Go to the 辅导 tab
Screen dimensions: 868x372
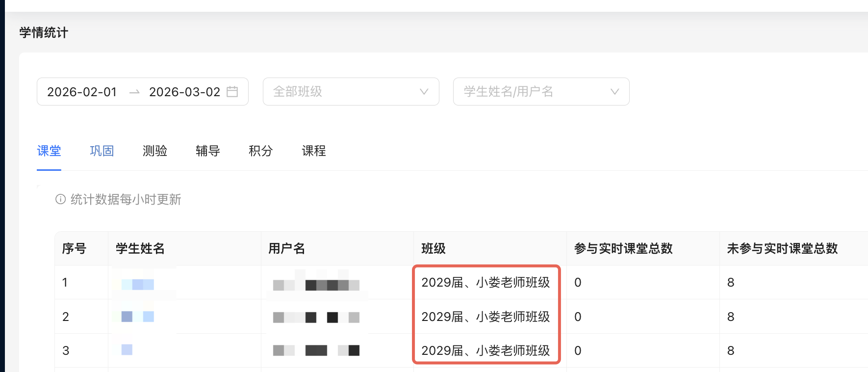pos(208,151)
